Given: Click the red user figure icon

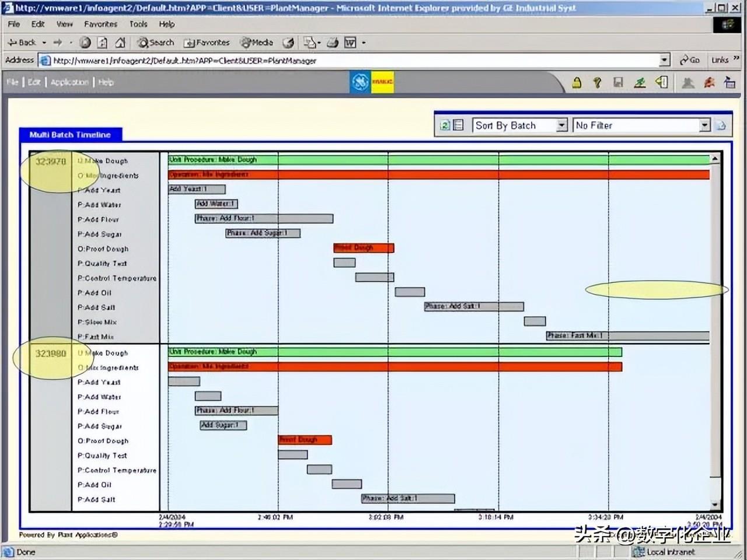Looking at the screenshot, I should [709, 82].
